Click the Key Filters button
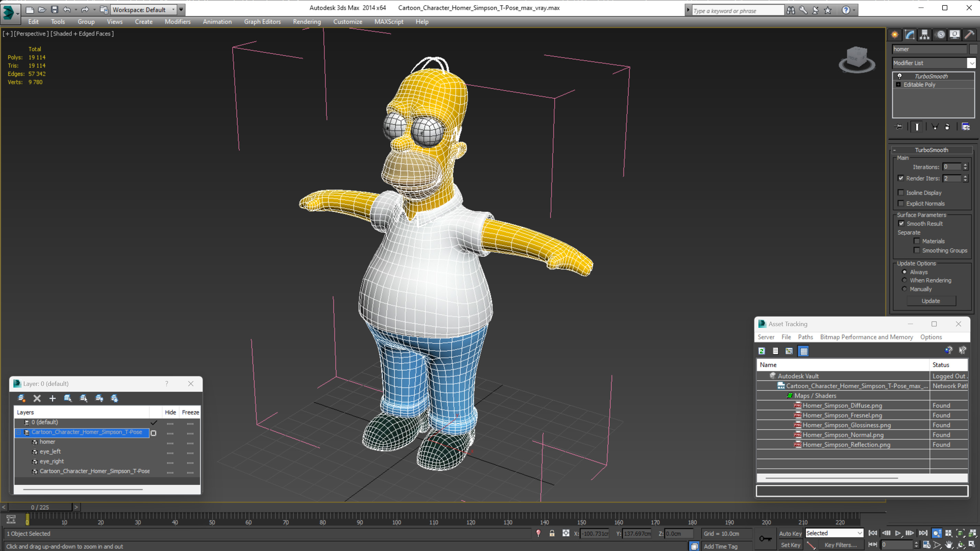This screenshot has width=980, height=551. click(x=841, y=545)
